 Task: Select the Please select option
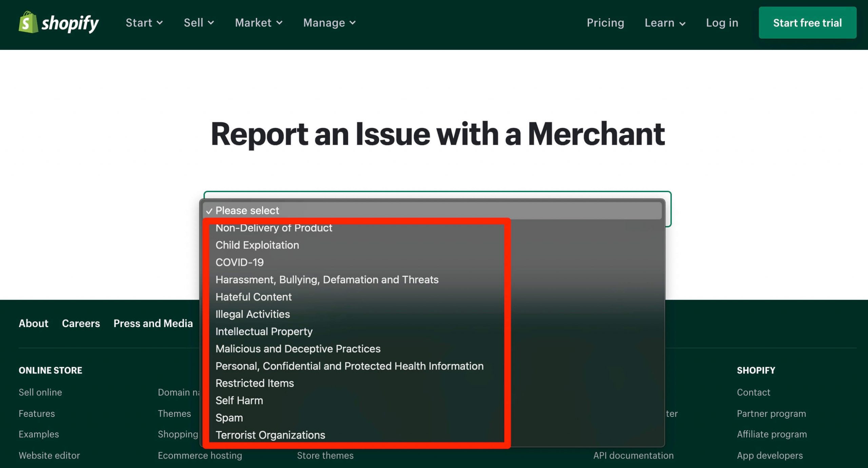pos(432,210)
